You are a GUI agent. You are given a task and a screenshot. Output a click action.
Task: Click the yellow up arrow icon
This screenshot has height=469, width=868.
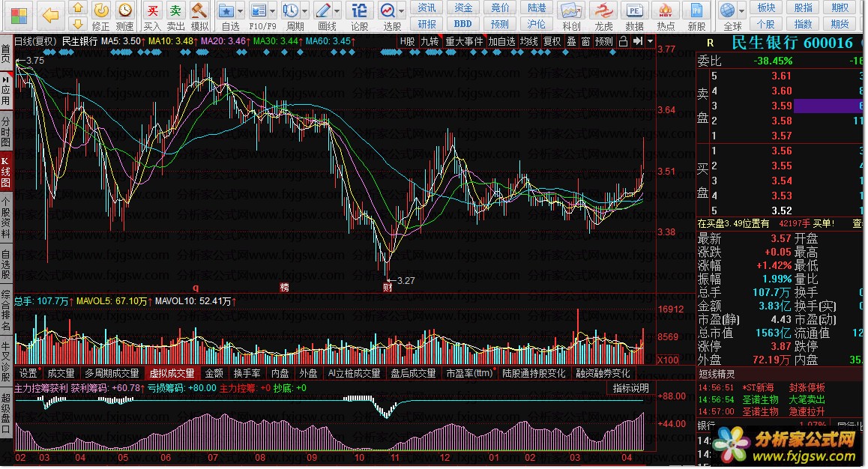[x=78, y=7]
